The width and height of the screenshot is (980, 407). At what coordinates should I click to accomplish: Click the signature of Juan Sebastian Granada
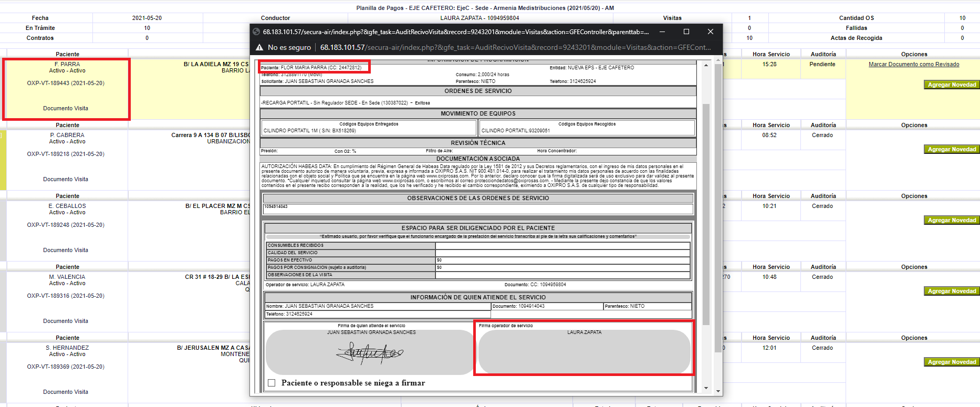pyautogui.click(x=370, y=353)
